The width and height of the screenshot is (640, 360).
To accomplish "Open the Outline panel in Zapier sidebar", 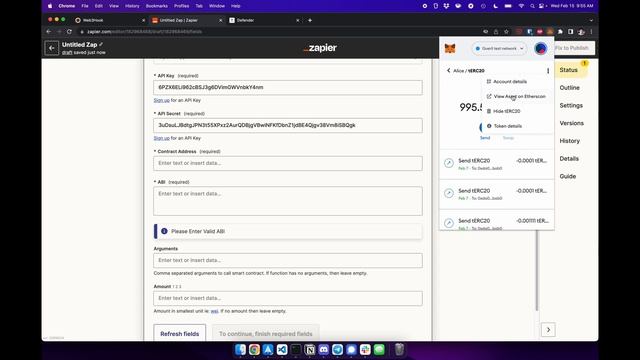I will [x=569, y=88].
